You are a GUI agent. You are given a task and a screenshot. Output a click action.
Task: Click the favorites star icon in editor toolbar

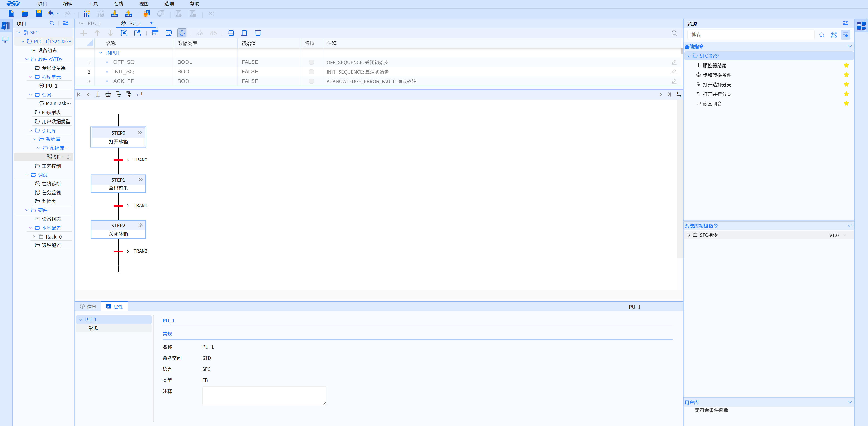(182, 33)
